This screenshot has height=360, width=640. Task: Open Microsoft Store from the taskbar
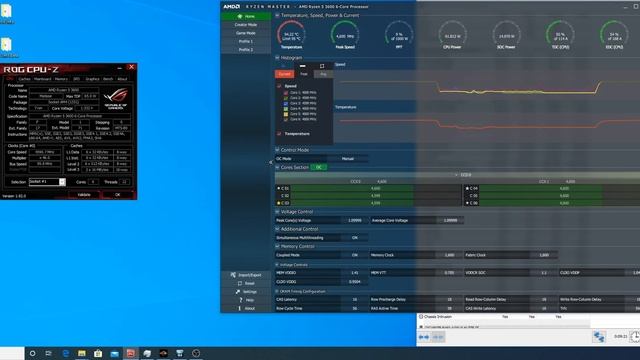(x=98, y=353)
